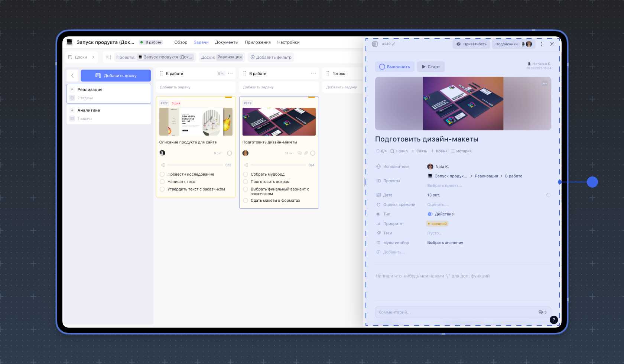The height and width of the screenshot is (364, 624).
Task: Click the subtask progress bar on card #249
Action: pyautogui.click(x=278, y=165)
